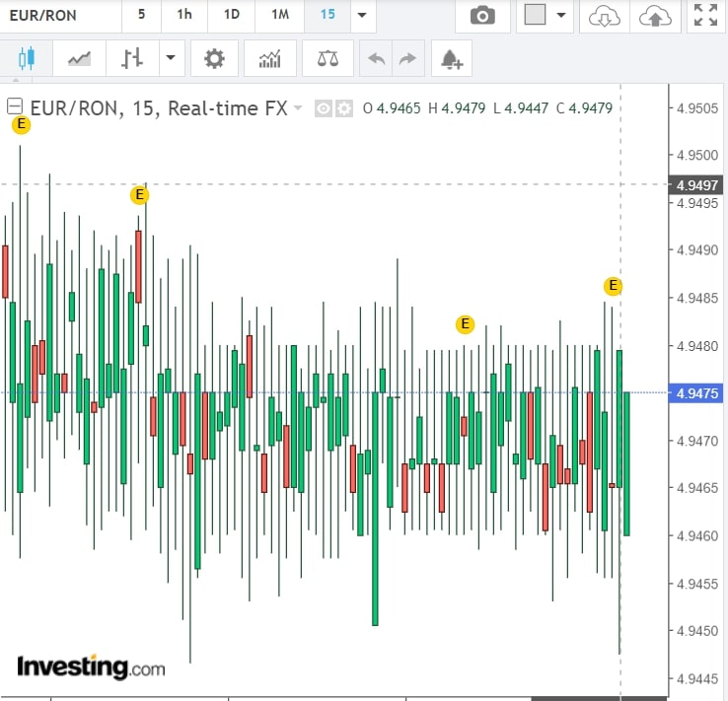Click the Investing.com logo link
Image resolution: width=728 pixels, height=701 pixels.
coord(91,666)
